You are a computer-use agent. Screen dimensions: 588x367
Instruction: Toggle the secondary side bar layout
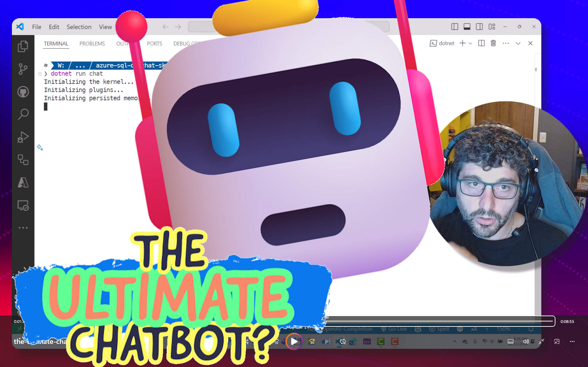pyautogui.click(x=479, y=27)
